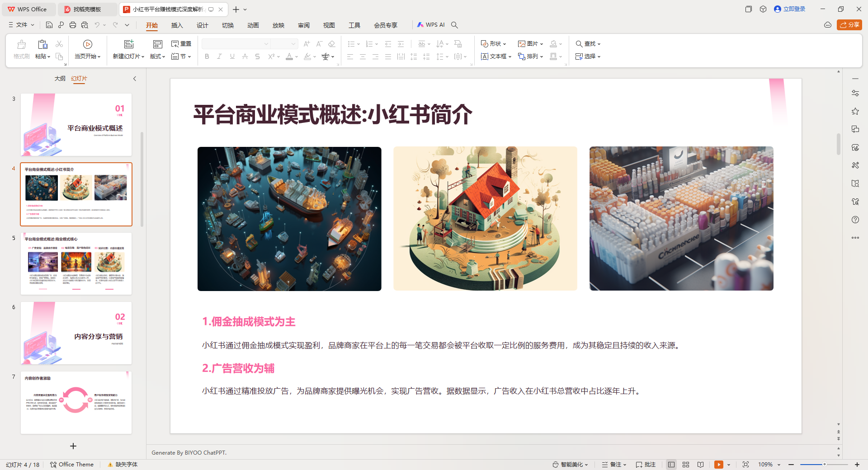Open the Animation (动画) tab
This screenshot has width=868, height=470.
coord(253,25)
